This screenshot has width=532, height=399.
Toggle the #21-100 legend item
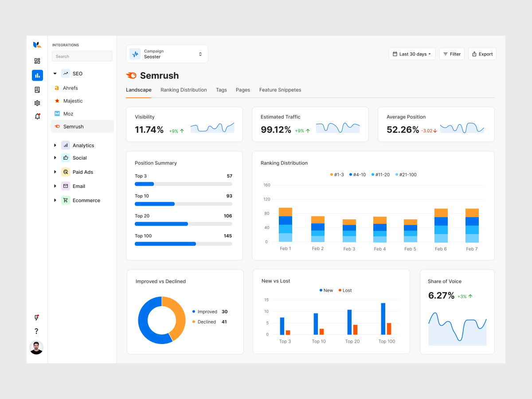click(x=406, y=175)
